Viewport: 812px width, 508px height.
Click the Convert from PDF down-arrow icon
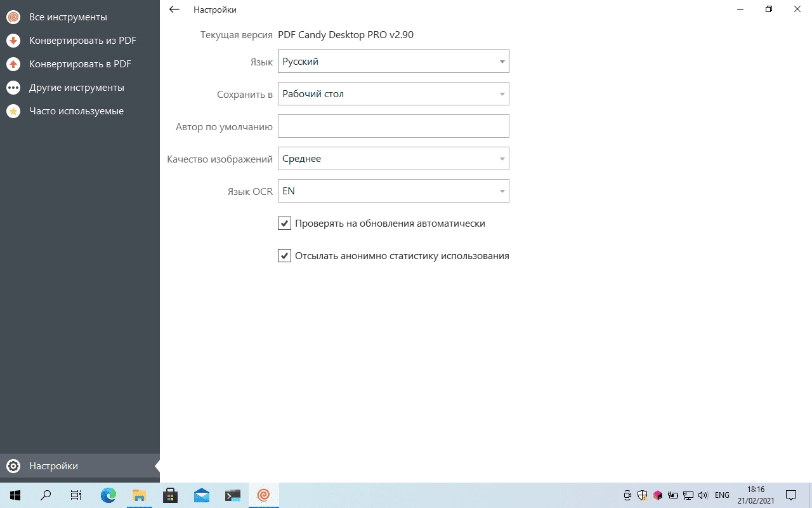13,41
